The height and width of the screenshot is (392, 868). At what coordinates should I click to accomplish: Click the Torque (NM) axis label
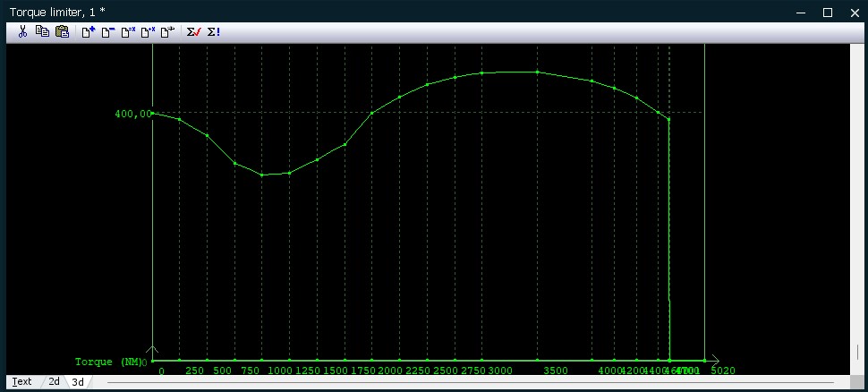tap(108, 362)
